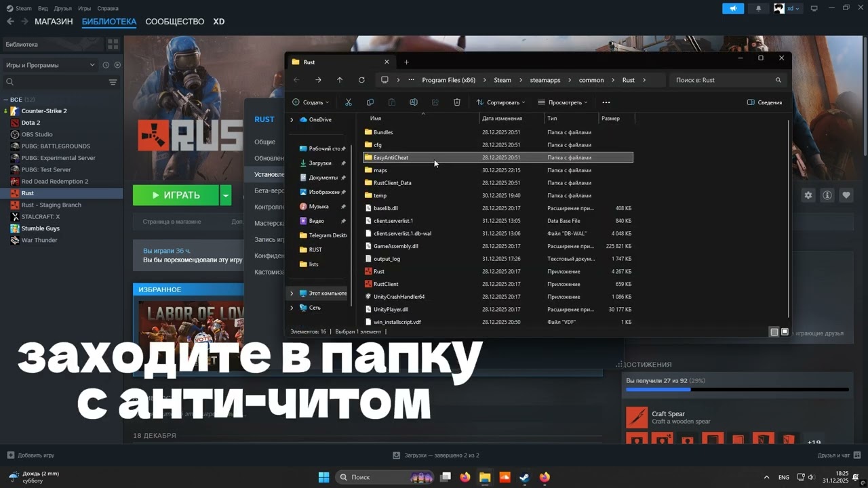Launch Rust with the ИГРАТЬ button
The image size is (868, 488).
tap(176, 195)
